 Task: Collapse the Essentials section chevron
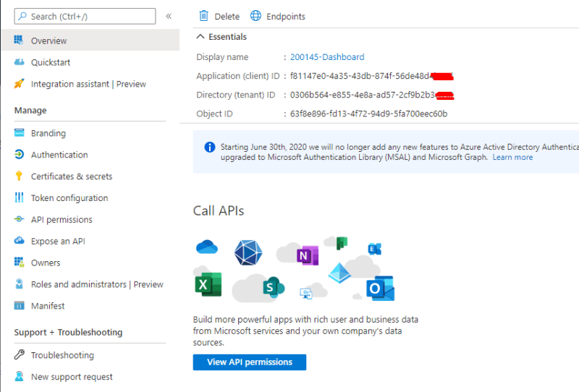click(x=200, y=37)
